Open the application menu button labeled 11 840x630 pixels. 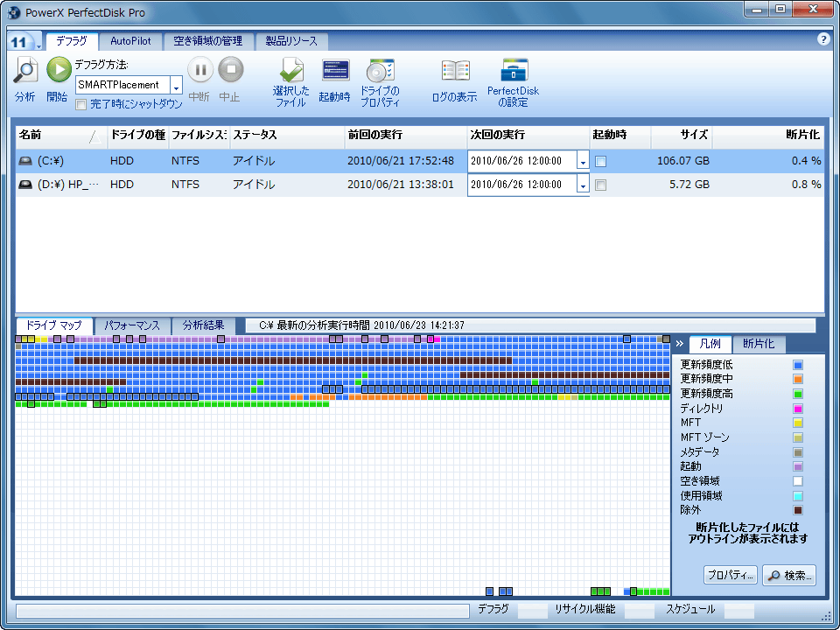click(x=24, y=42)
